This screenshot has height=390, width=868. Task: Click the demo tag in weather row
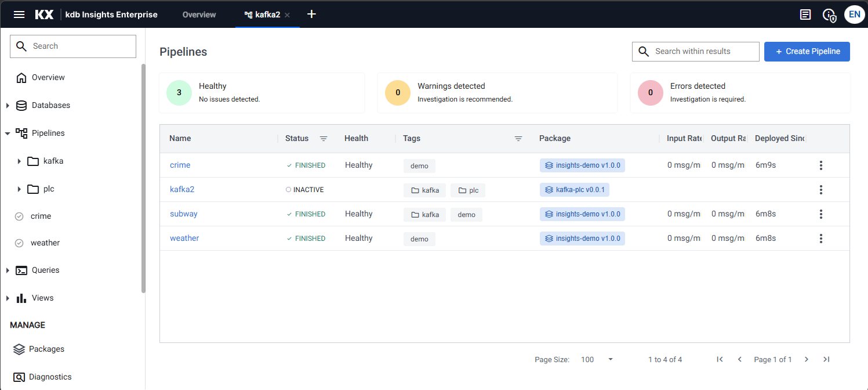point(419,239)
